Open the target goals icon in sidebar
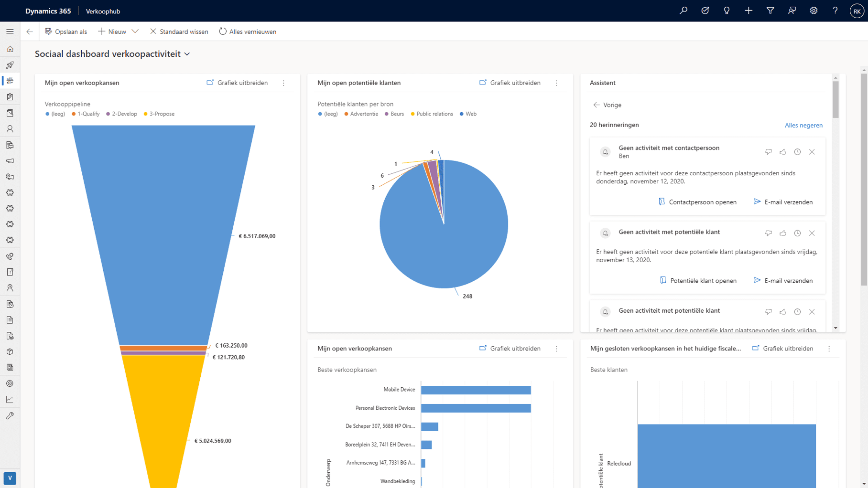This screenshot has width=868, height=488. [x=10, y=383]
